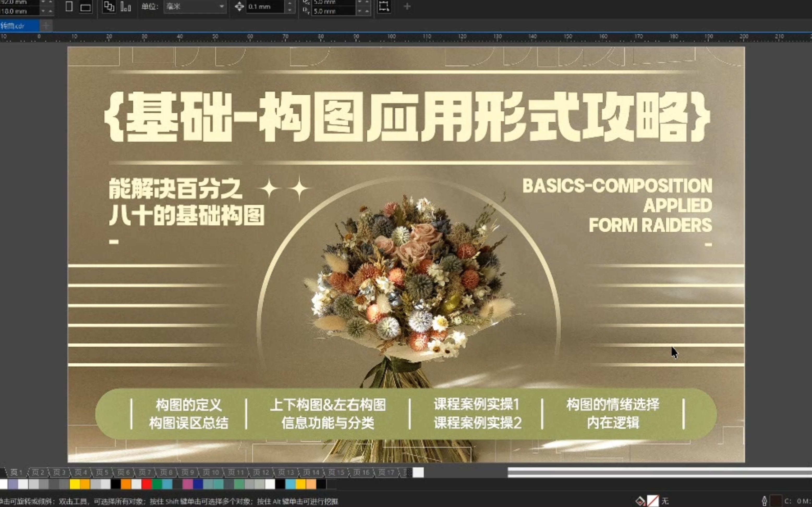Set page orientation to portrait
The image size is (812, 507).
pos(69,7)
